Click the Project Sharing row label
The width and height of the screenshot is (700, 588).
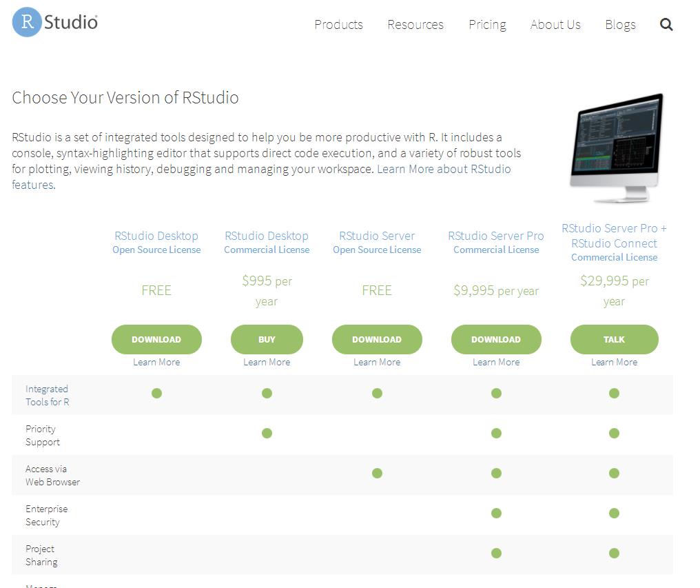click(41, 556)
